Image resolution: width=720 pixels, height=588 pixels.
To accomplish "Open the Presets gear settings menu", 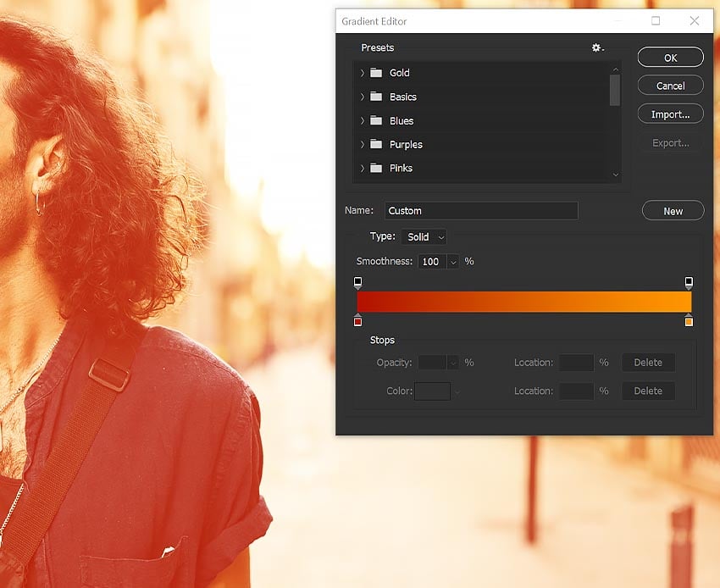I will click(x=597, y=47).
